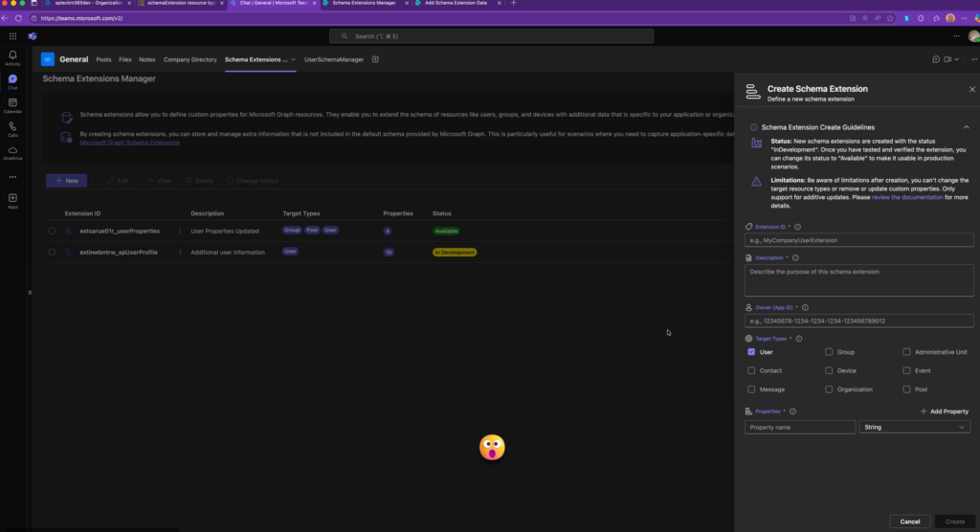Click Add Property

(945, 411)
